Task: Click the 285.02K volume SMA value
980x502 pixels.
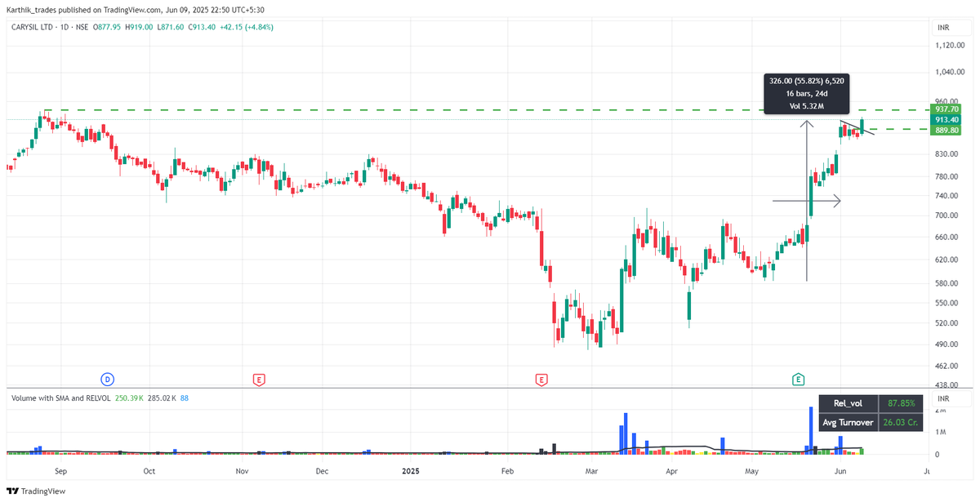Action: pyautogui.click(x=162, y=398)
